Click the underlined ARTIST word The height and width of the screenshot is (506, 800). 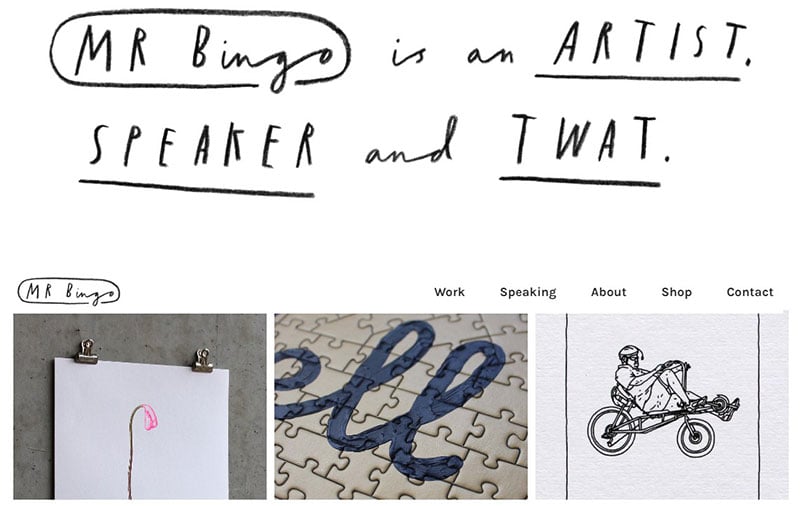pos(644,50)
